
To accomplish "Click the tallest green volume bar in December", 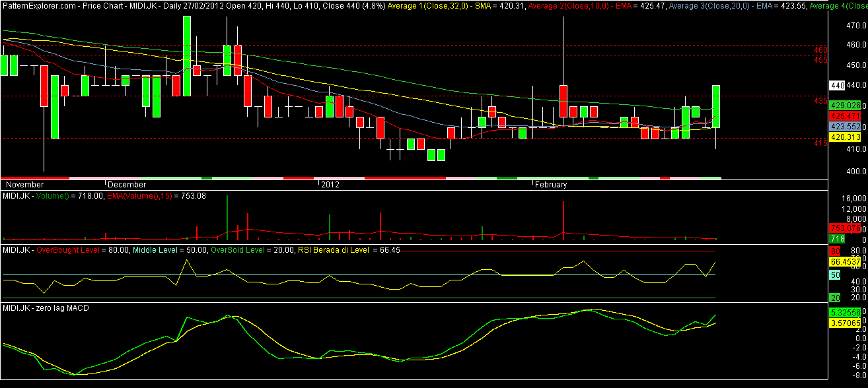I will pos(227,218).
